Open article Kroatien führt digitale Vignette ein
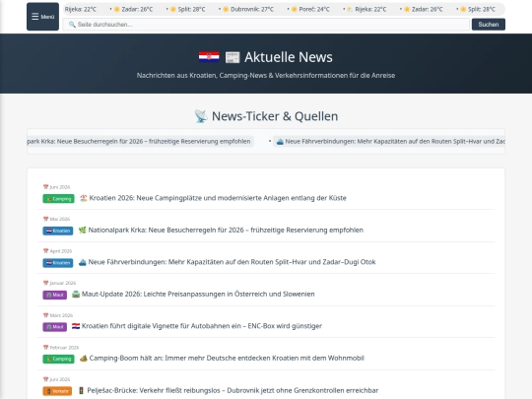 (x=202, y=326)
